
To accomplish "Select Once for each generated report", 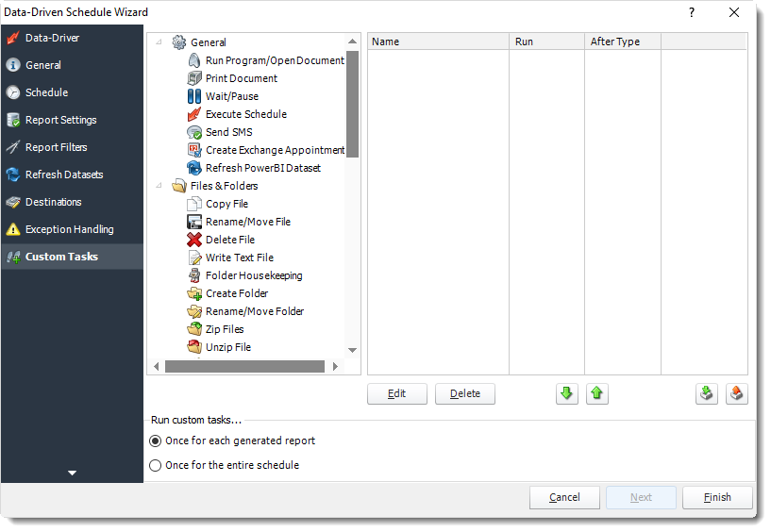I will pyautogui.click(x=155, y=441).
